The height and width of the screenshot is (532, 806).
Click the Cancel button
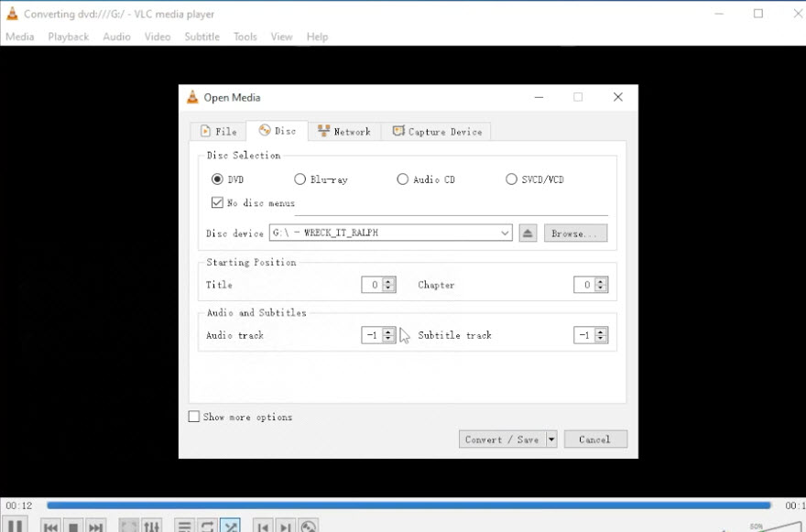click(595, 439)
